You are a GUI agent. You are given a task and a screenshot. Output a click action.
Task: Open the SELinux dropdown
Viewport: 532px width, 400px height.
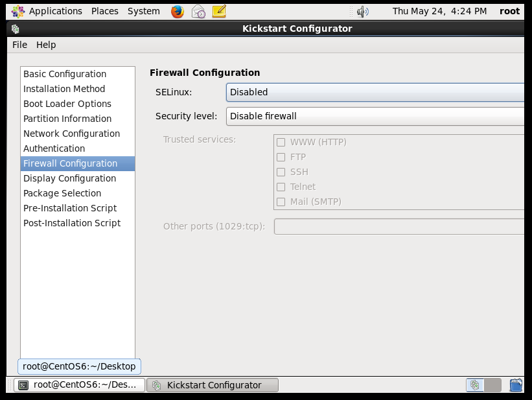coord(375,92)
